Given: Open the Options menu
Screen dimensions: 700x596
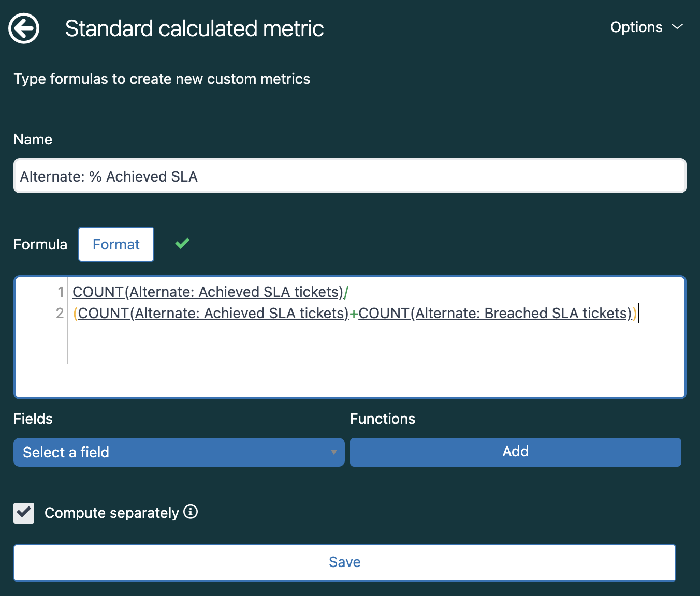Looking at the screenshot, I should pos(636,27).
